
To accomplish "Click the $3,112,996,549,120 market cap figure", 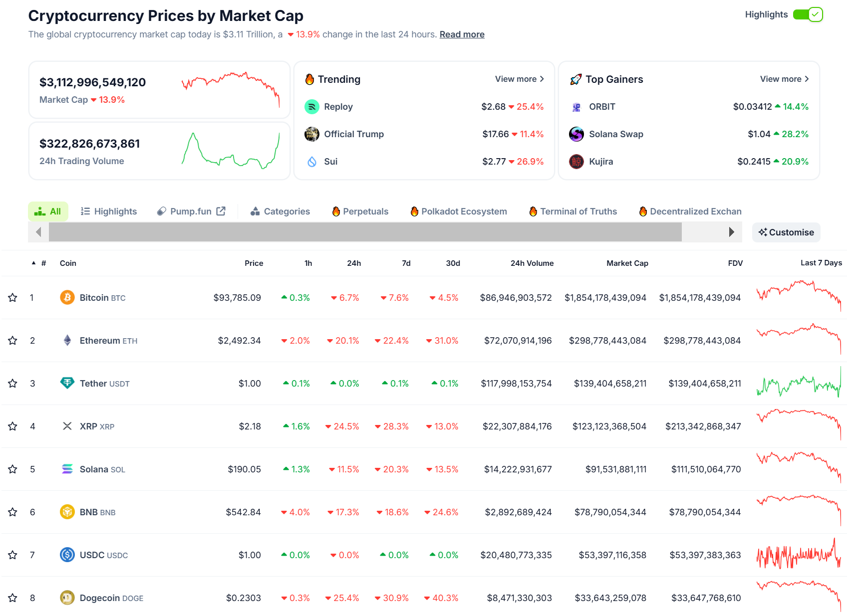I will [92, 82].
